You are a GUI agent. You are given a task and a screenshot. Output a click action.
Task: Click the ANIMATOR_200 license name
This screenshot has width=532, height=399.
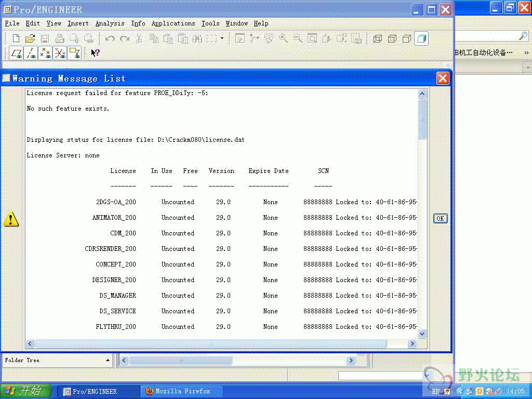(x=114, y=218)
